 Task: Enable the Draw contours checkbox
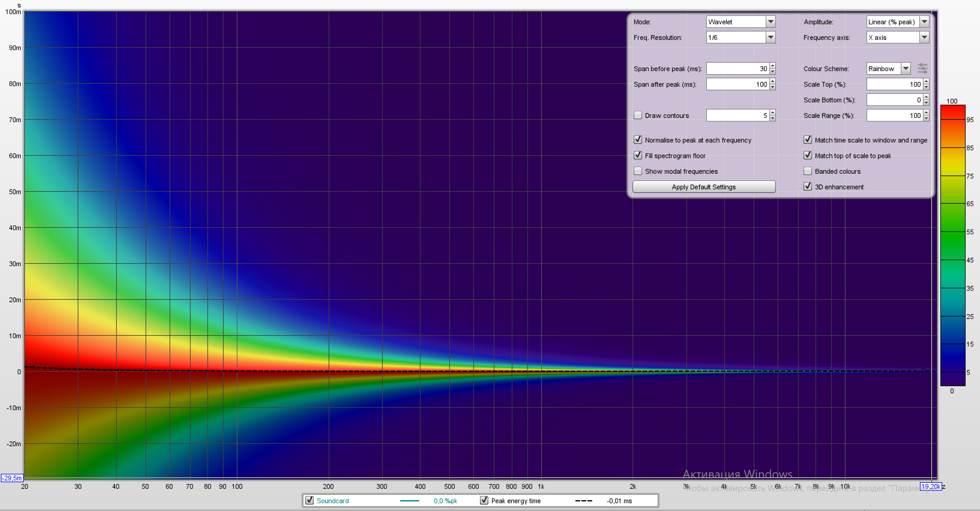pyautogui.click(x=638, y=115)
